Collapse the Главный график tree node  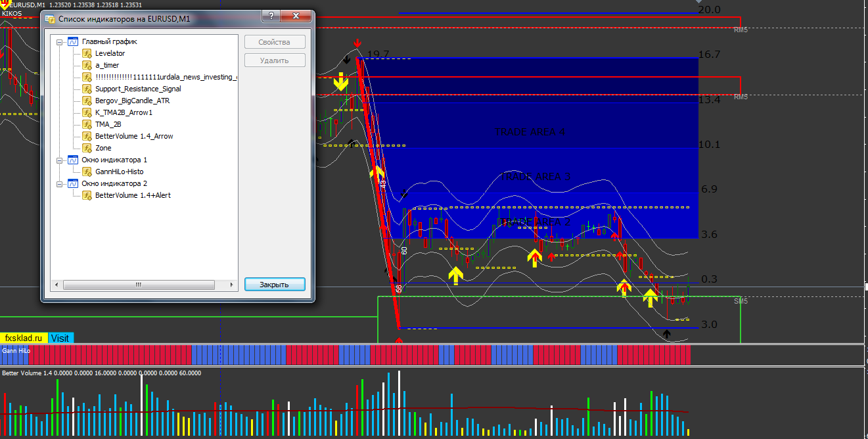(x=60, y=41)
